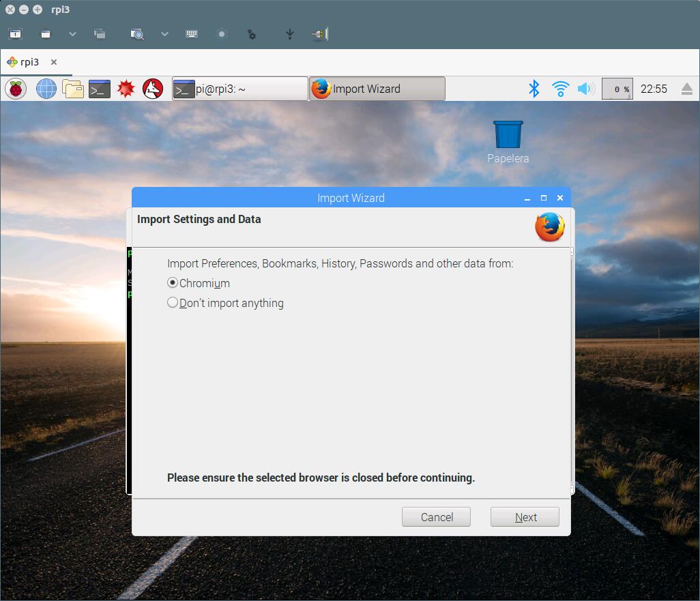The image size is (700, 601).
Task: Open Mathematica red spiky icon
Action: pyautogui.click(x=126, y=89)
